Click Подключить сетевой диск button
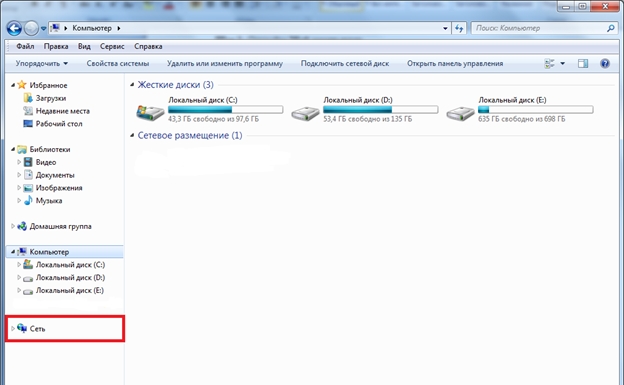Screen dimensions: 624x385 pyautogui.click(x=345, y=63)
